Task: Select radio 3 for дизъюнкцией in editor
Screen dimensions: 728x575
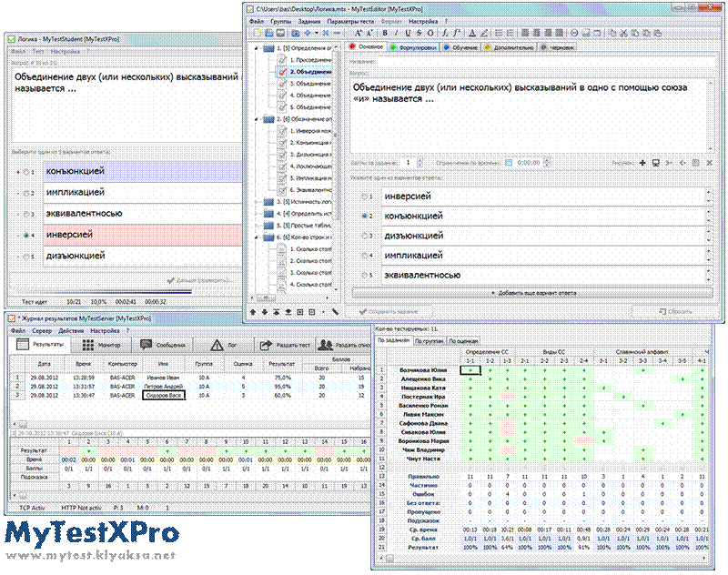Action: click(x=365, y=236)
